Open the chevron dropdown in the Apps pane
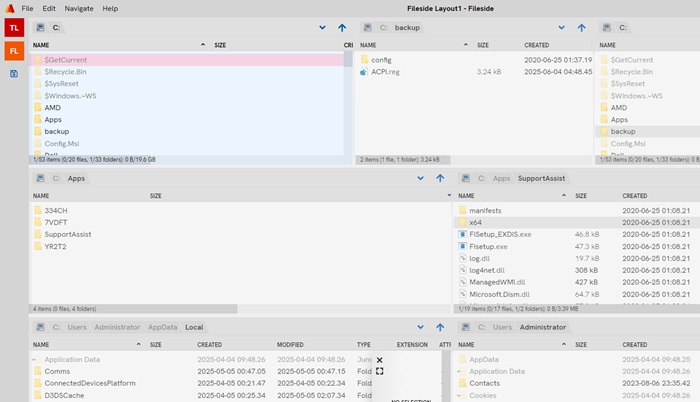The image size is (700, 402). click(x=421, y=178)
